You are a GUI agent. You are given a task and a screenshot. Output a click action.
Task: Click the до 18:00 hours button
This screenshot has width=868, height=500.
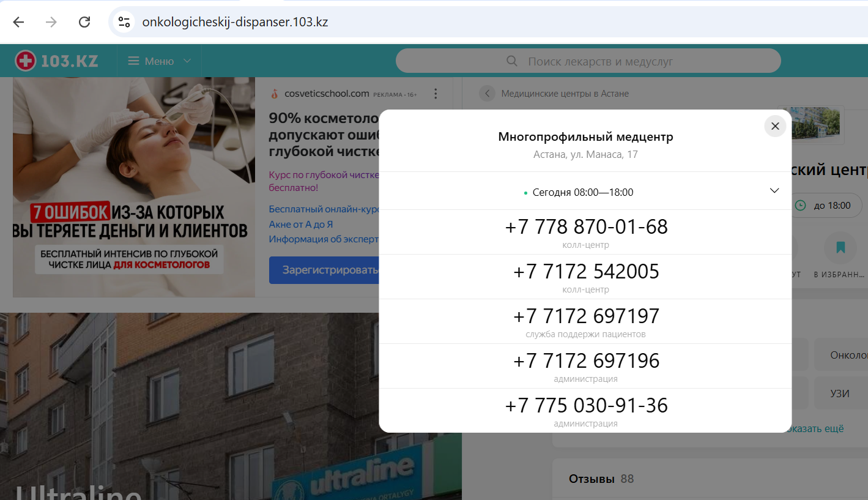tap(826, 205)
